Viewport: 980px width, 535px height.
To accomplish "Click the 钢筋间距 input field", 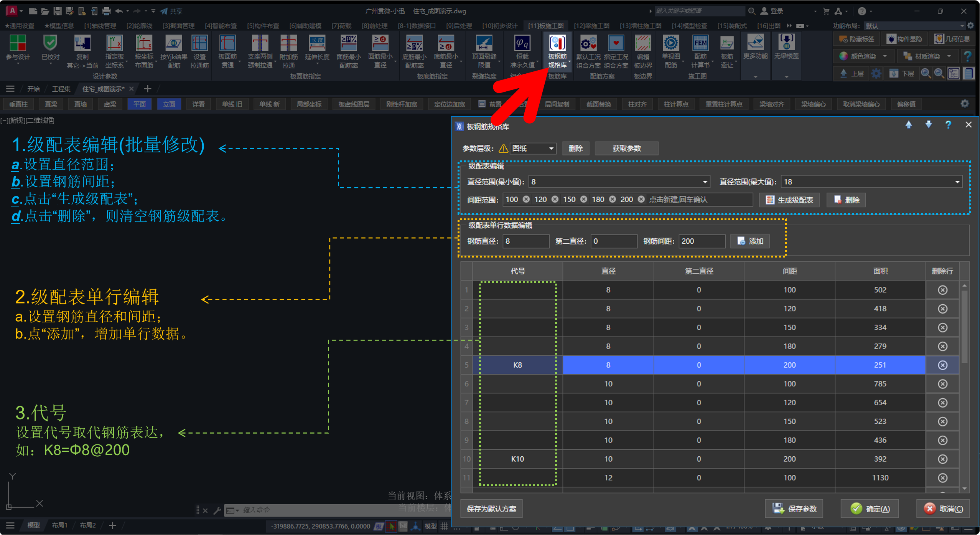I will tap(702, 241).
